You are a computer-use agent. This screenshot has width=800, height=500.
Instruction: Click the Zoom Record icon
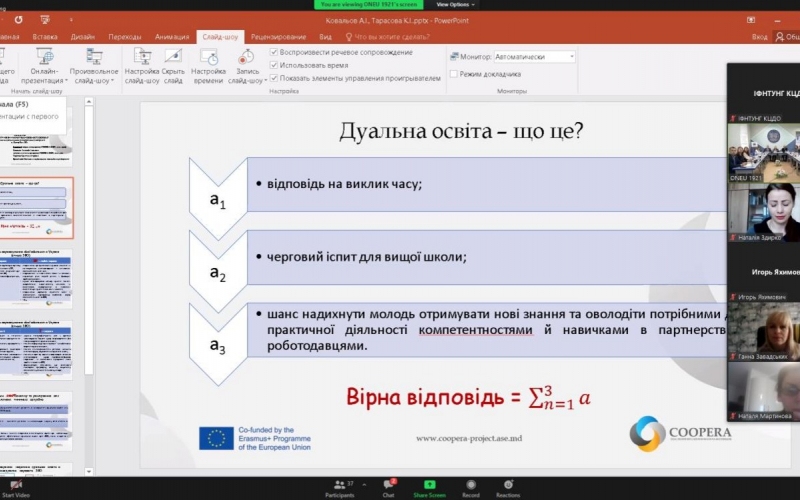pos(471,488)
